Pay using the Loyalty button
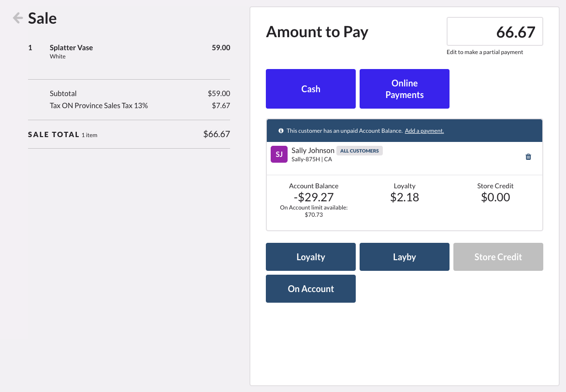 [310, 257]
